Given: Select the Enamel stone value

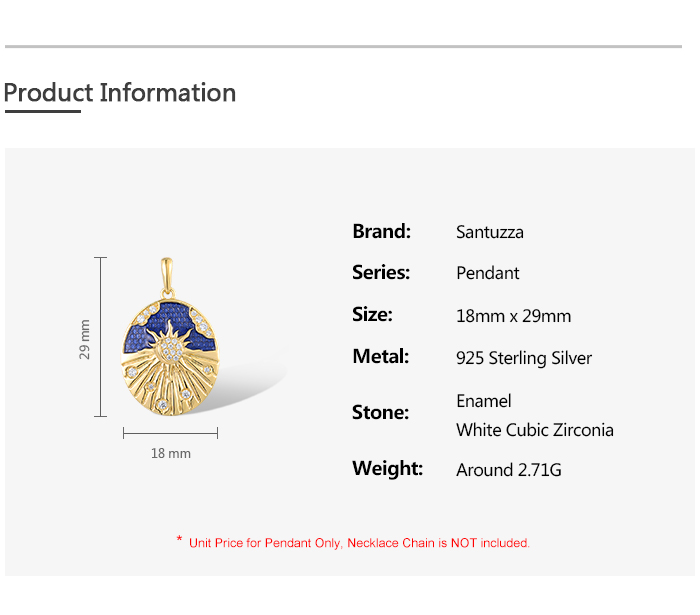Looking at the screenshot, I should pos(484,401).
